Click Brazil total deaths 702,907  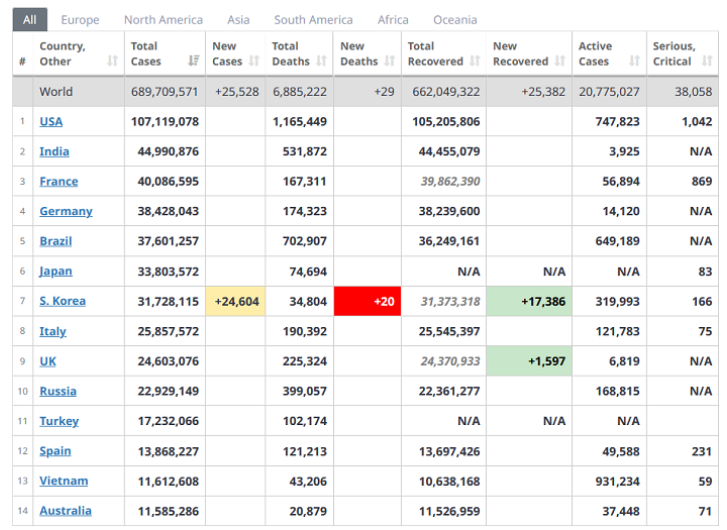click(305, 241)
